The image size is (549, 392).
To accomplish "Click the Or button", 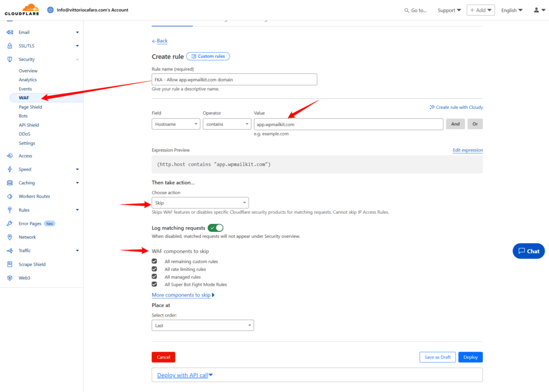I will [475, 124].
